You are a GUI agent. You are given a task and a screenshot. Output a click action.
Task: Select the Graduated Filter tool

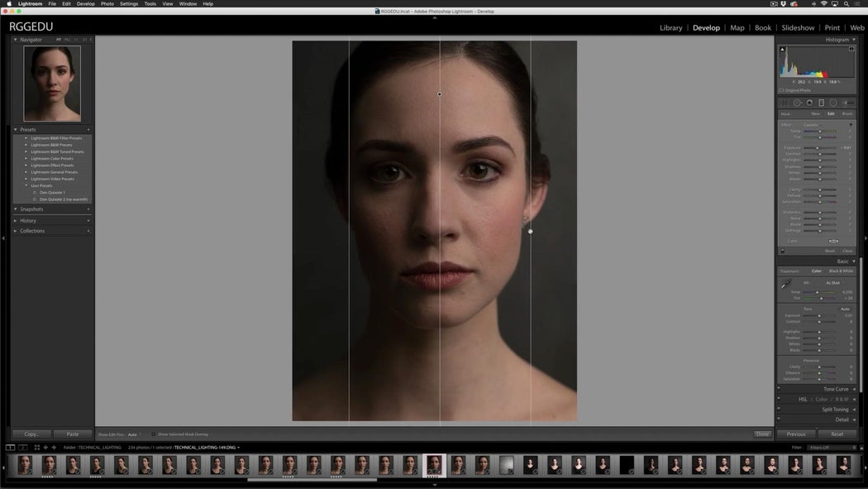pyautogui.click(x=821, y=103)
